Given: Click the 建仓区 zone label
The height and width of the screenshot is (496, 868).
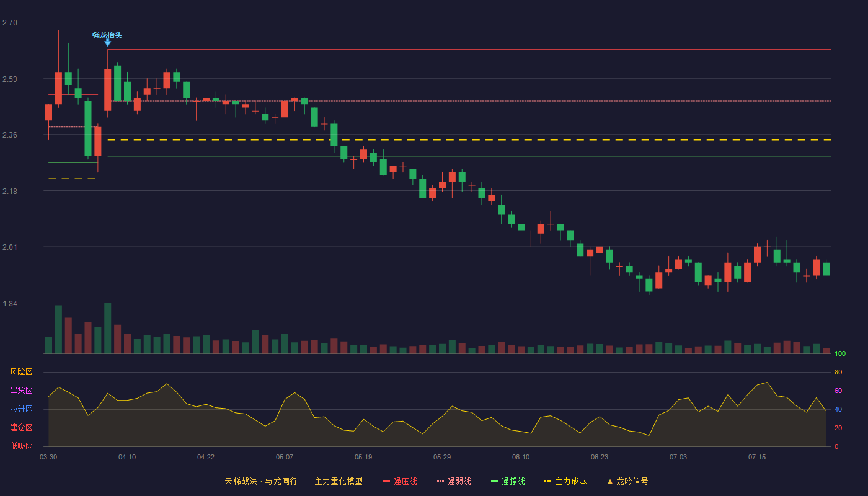Looking at the screenshot, I should (21, 428).
